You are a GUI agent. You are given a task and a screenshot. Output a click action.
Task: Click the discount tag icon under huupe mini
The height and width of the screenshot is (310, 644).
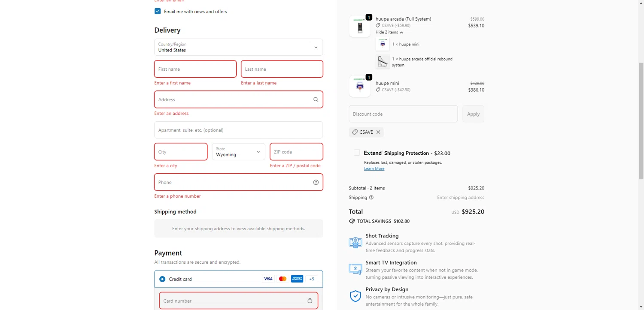pyautogui.click(x=378, y=90)
